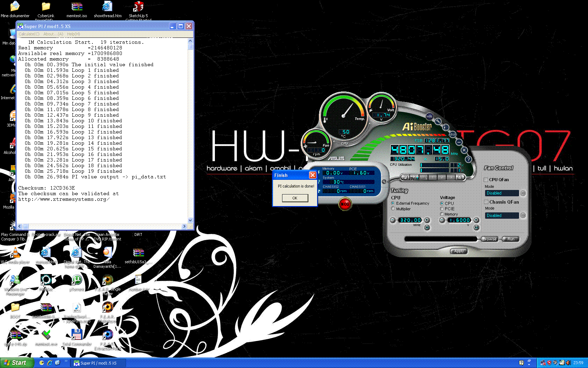Click the red NOS button below monitor panel
Image resolution: width=588 pixels, height=368 pixels.
(345, 204)
